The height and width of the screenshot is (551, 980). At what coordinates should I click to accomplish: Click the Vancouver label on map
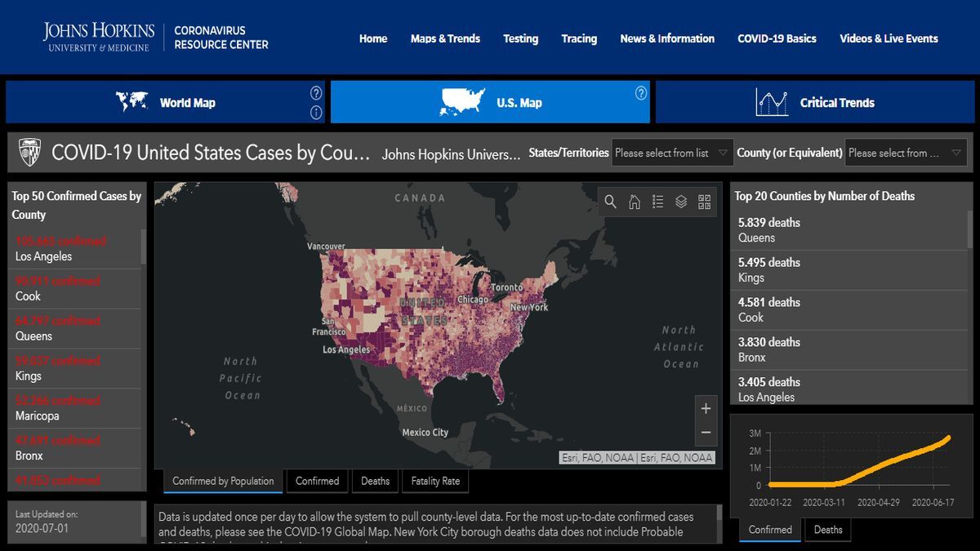tap(326, 246)
